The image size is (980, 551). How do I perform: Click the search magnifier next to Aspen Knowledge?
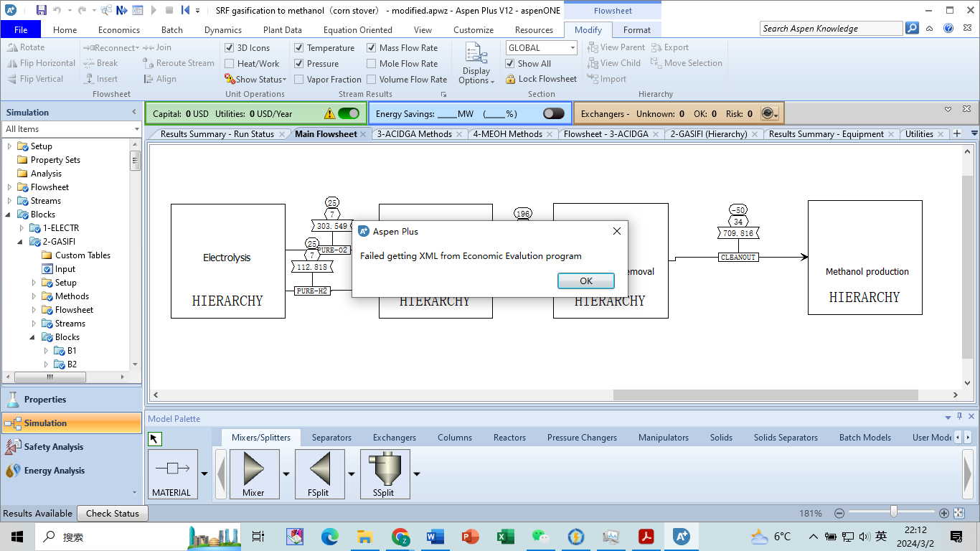coord(912,29)
